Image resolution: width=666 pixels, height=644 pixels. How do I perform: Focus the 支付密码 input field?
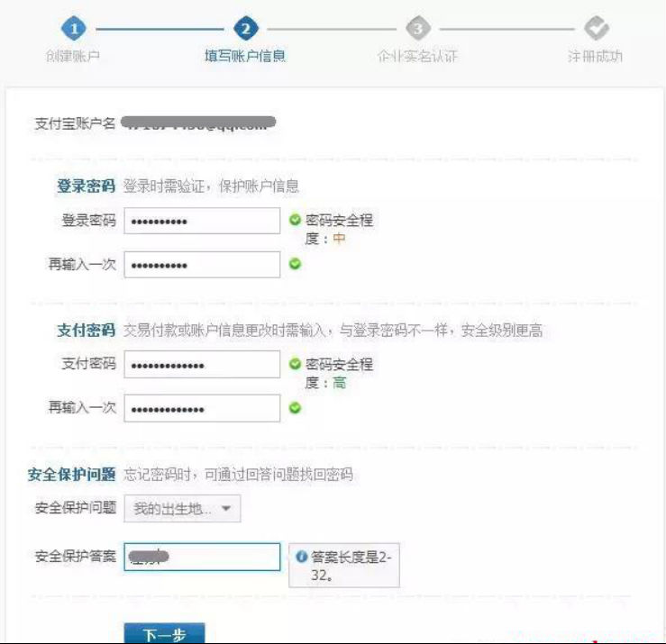pos(202,365)
